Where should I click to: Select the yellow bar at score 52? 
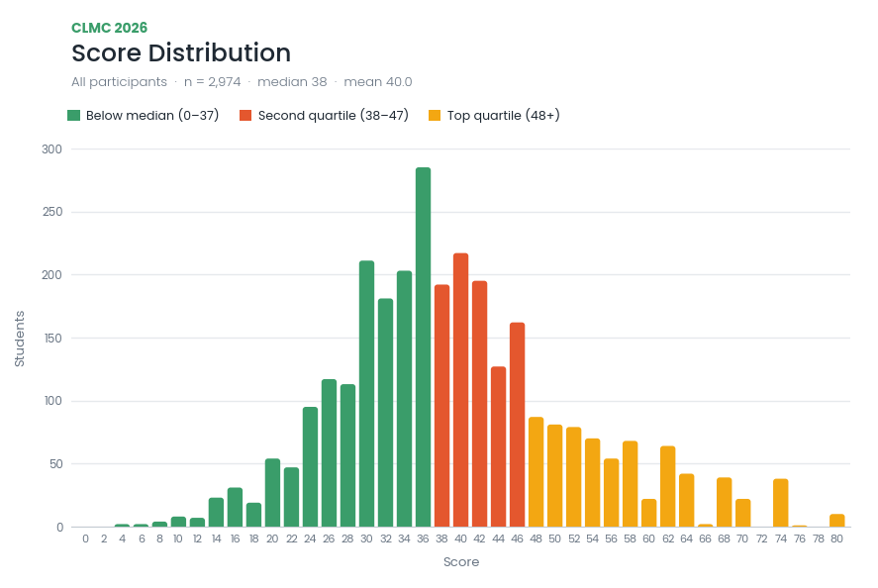tap(573, 477)
